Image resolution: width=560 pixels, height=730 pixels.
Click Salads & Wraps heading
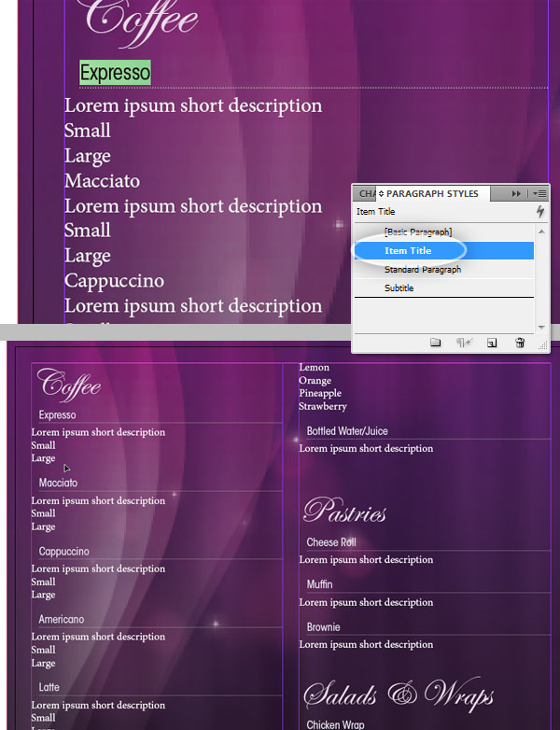click(399, 694)
